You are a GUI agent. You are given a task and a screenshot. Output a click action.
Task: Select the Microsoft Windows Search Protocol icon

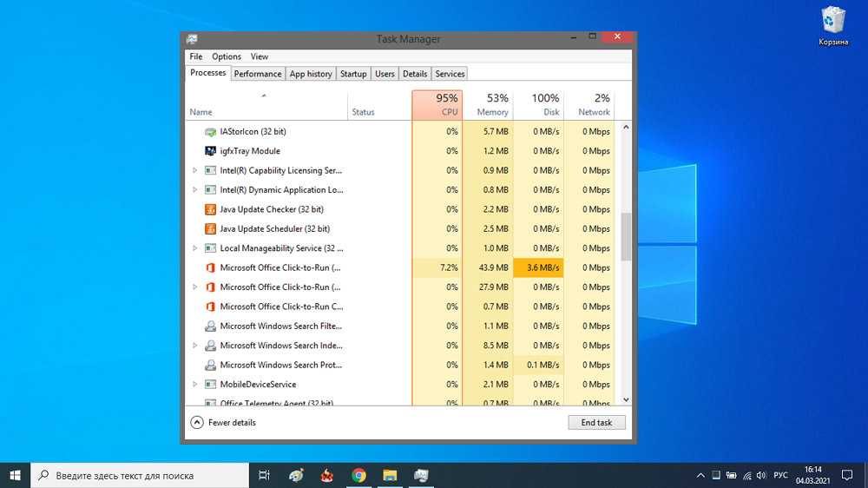click(210, 365)
